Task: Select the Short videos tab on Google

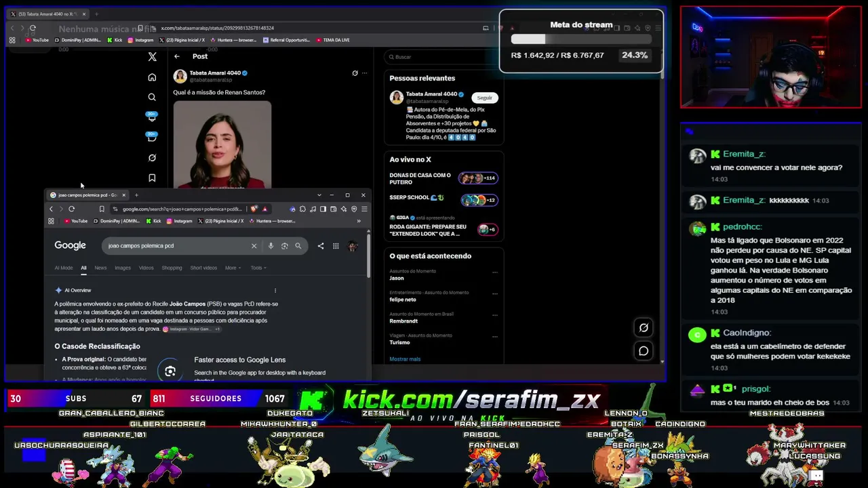Action: (203, 268)
